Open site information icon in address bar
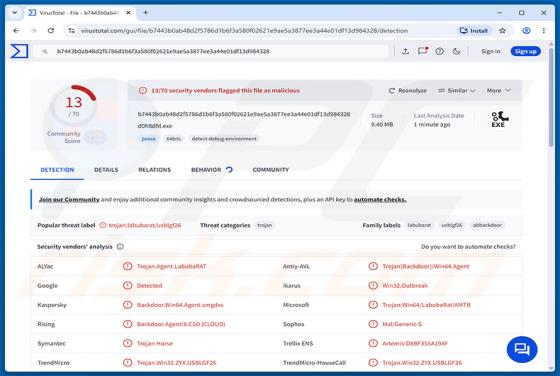 pyautogui.click(x=72, y=31)
